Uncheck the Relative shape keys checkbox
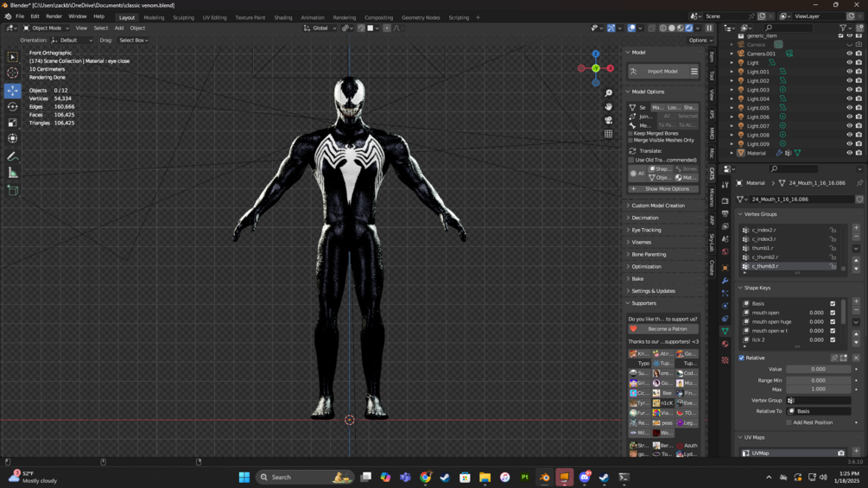Screen dimensions: 868x488 [x=741, y=358]
